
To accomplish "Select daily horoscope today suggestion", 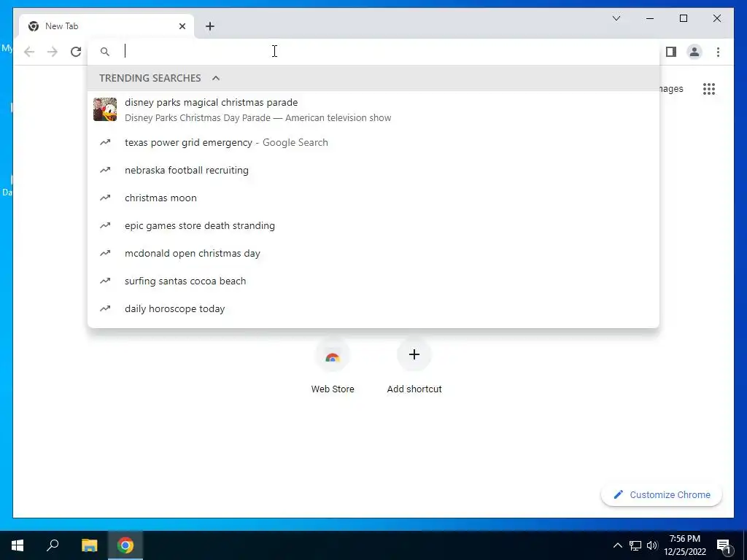I will [373, 308].
